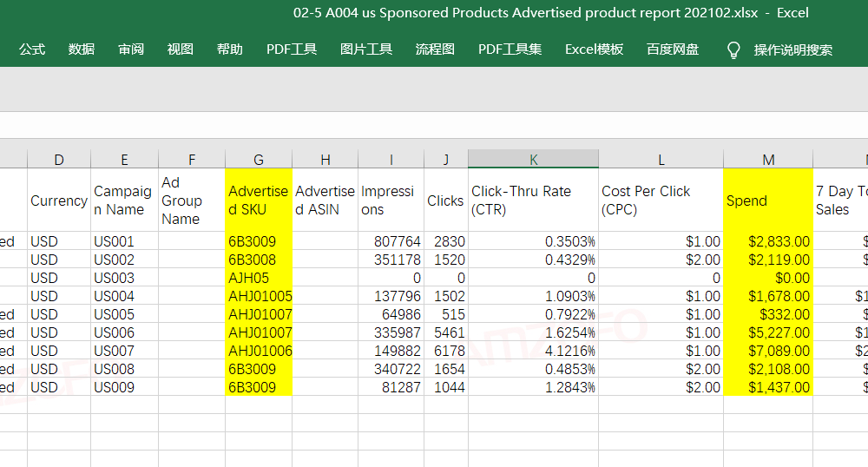Image resolution: width=868 pixels, height=467 pixels.
Task: Select the $0.00 spend cell
Action: click(768, 278)
